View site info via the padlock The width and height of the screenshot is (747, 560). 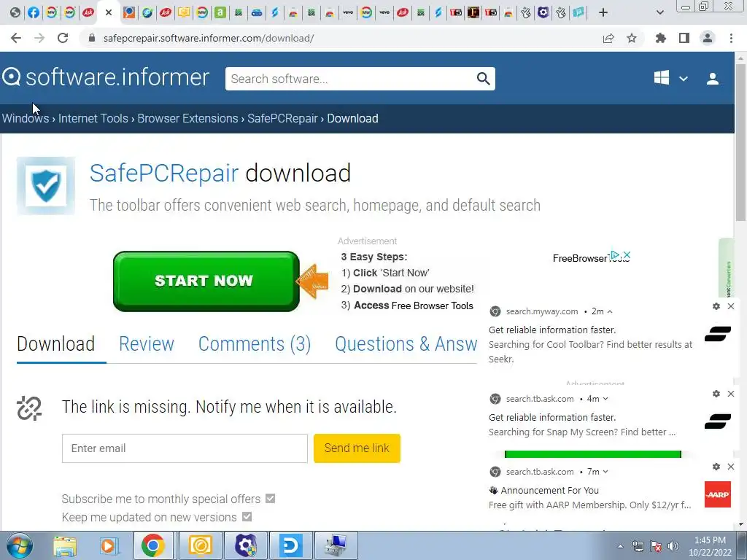(92, 38)
